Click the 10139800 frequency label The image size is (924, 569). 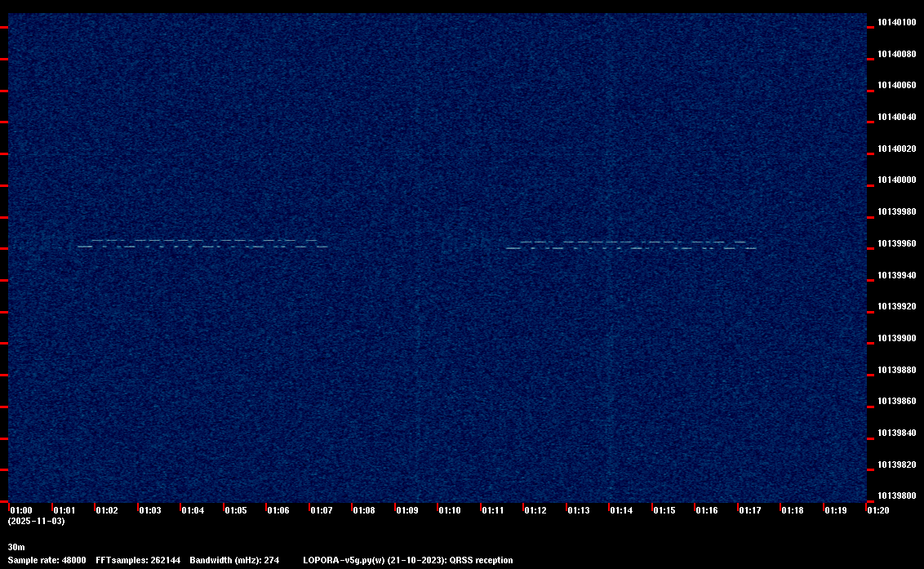click(897, 496)
